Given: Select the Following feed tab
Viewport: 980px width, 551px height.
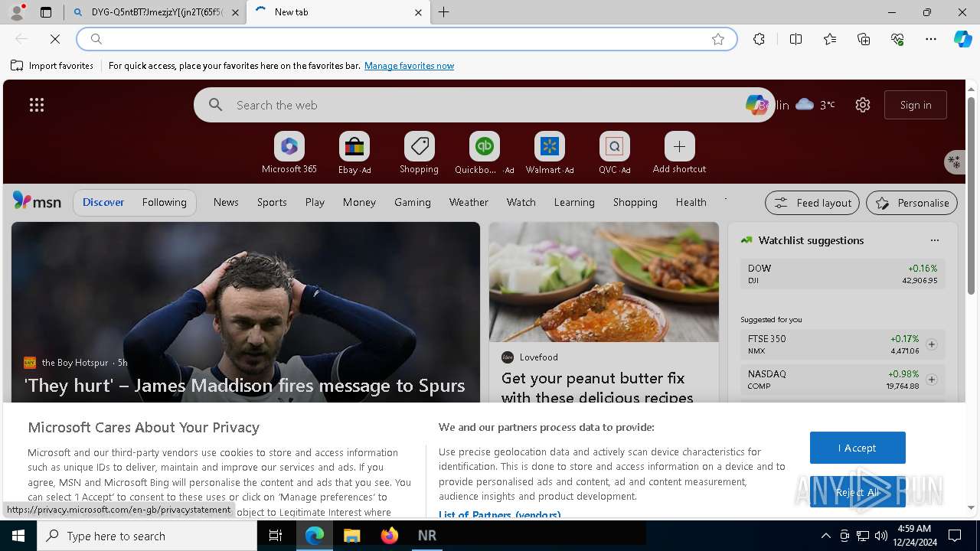Looking at the screenshot, I should pyautogui.click(x=164, y=202).
